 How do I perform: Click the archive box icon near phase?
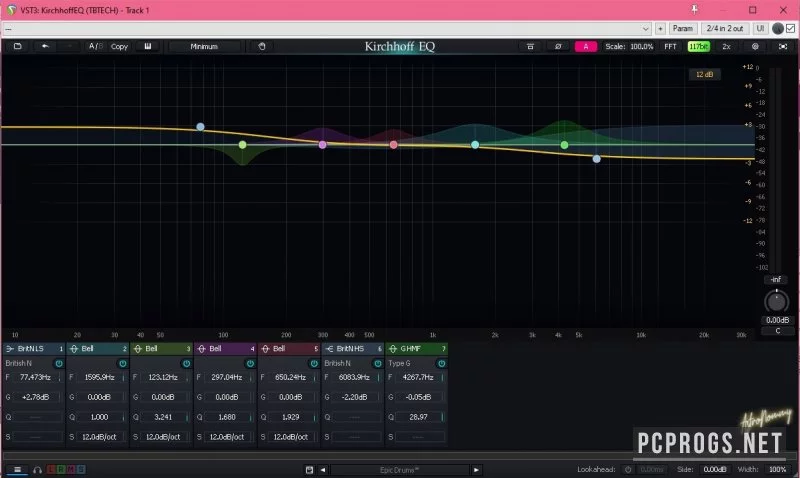[x=530, y=46]
